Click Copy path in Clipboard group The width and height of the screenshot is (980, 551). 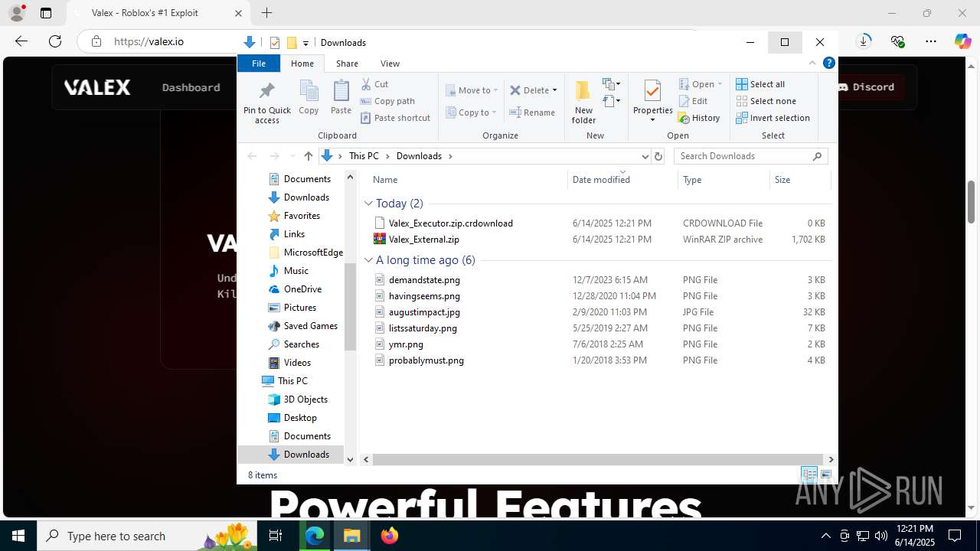pos(387,101)
